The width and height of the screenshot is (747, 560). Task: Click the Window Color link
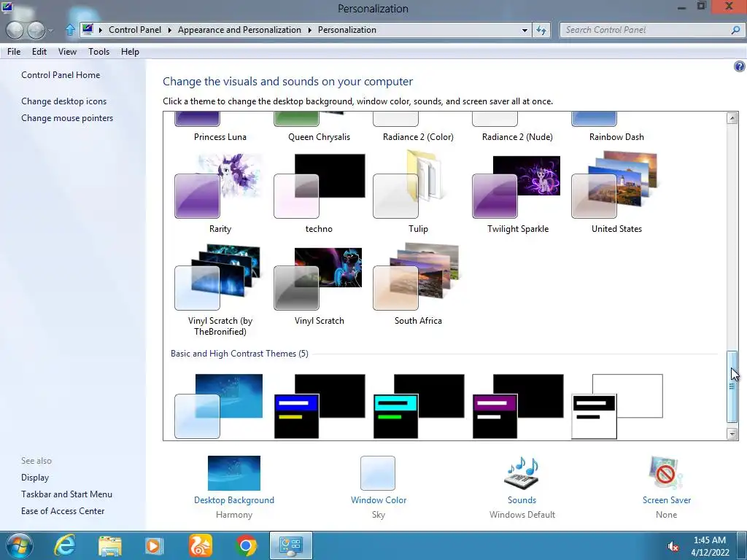click(x=379, y=500)
